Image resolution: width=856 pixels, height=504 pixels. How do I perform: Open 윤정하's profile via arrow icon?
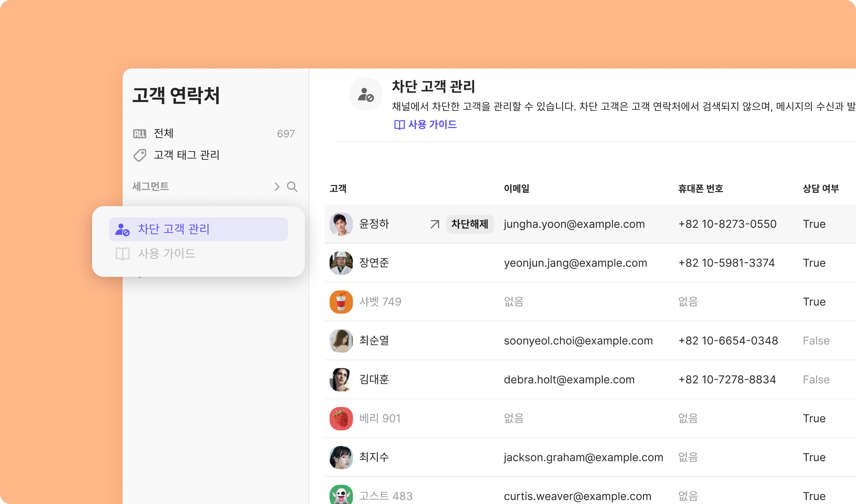(434, 224)
